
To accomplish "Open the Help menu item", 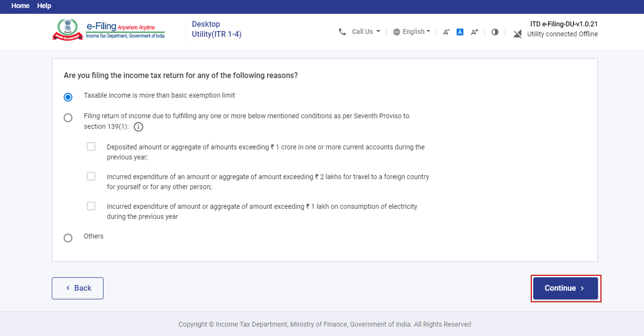I will click(44, 6).
